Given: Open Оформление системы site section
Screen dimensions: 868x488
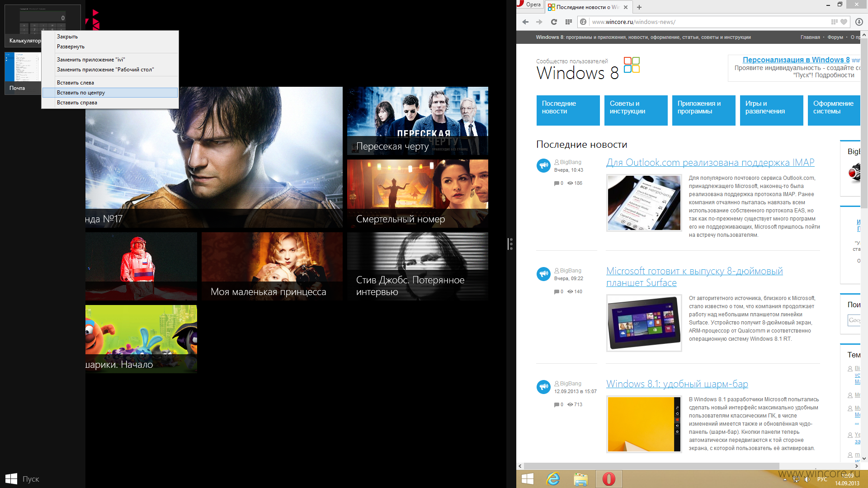Looking at the screenshot, I should click(x=834, y=110).
